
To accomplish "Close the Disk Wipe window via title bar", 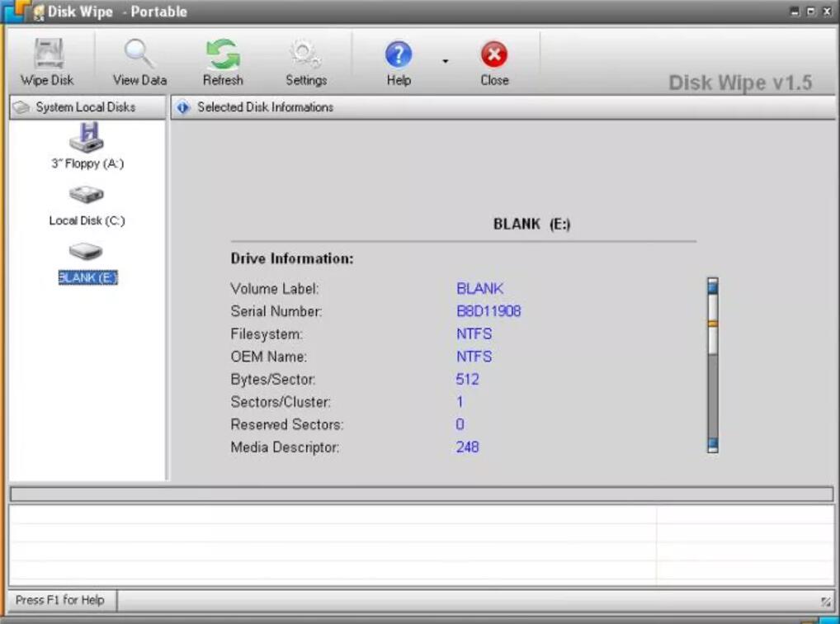I will [827, 12].
